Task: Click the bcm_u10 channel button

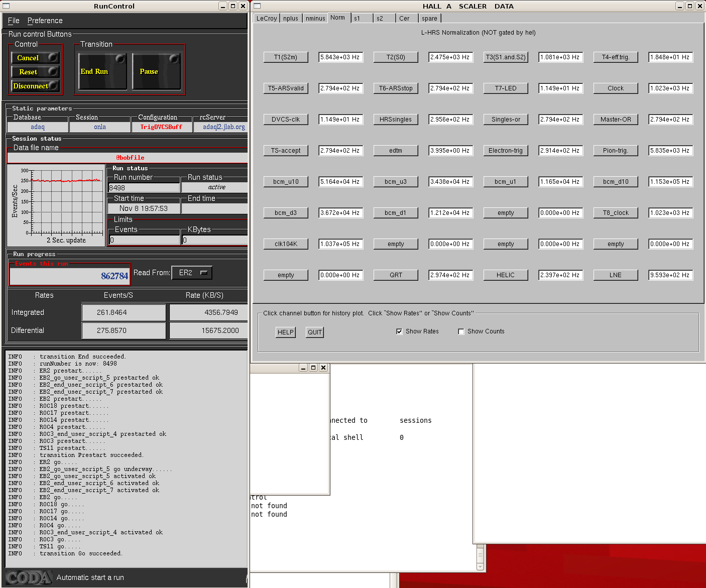Action: point(286,182)
